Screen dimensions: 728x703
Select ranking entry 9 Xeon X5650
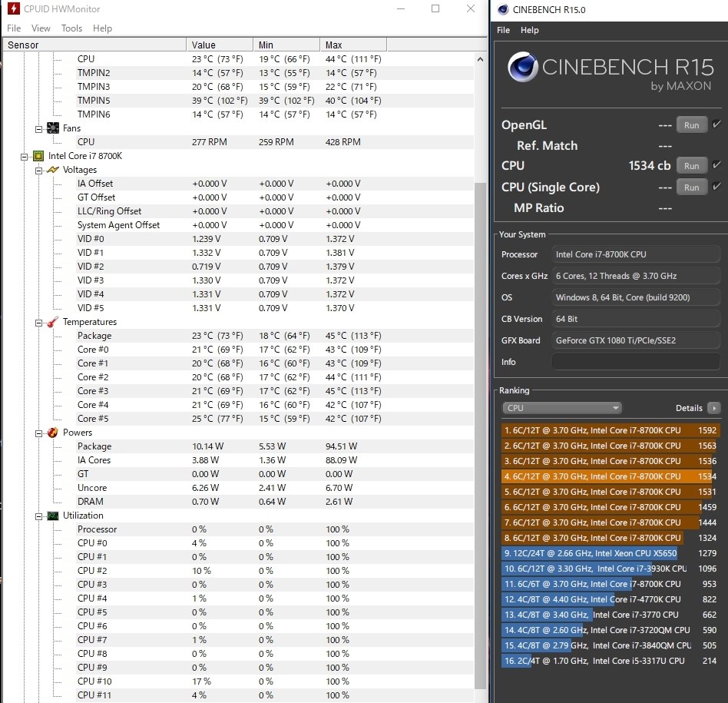pyautogui.click(x=611, y=553)
